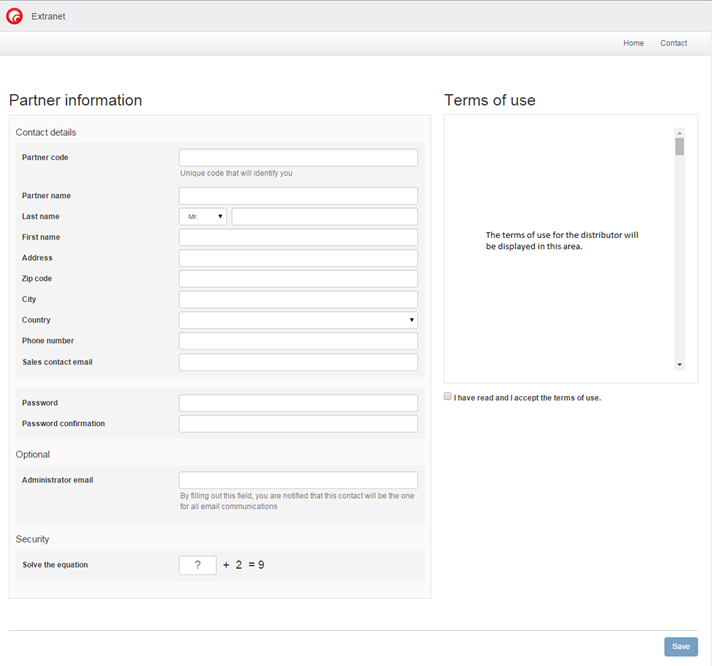Focus the Zip code field
Screen dimensions: 712x666
click(x=298, y=279)
